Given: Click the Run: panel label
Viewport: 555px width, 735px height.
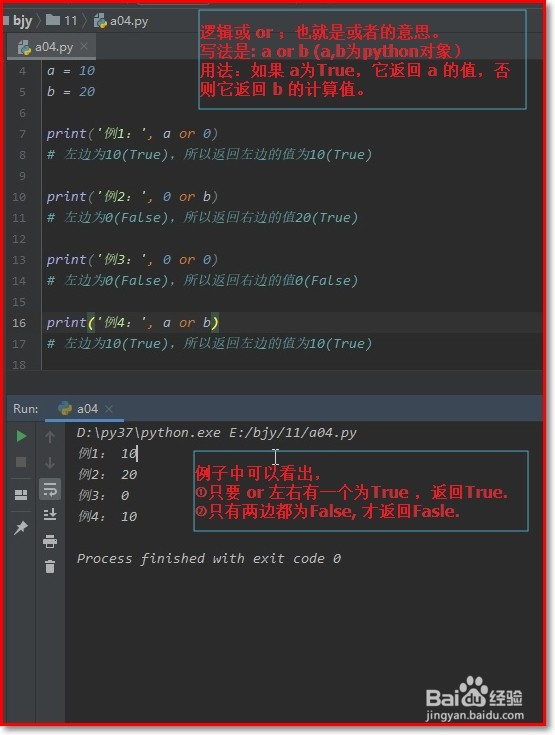Looking at the screenshot, I should tap(26, 409).
